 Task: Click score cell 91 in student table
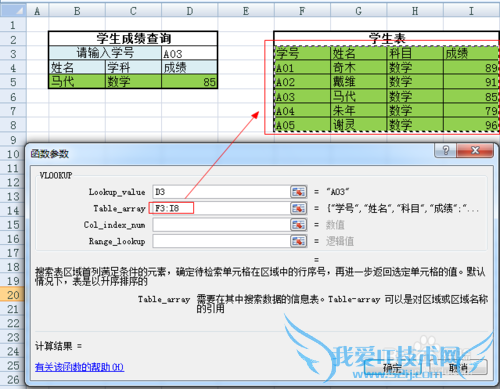471,82
